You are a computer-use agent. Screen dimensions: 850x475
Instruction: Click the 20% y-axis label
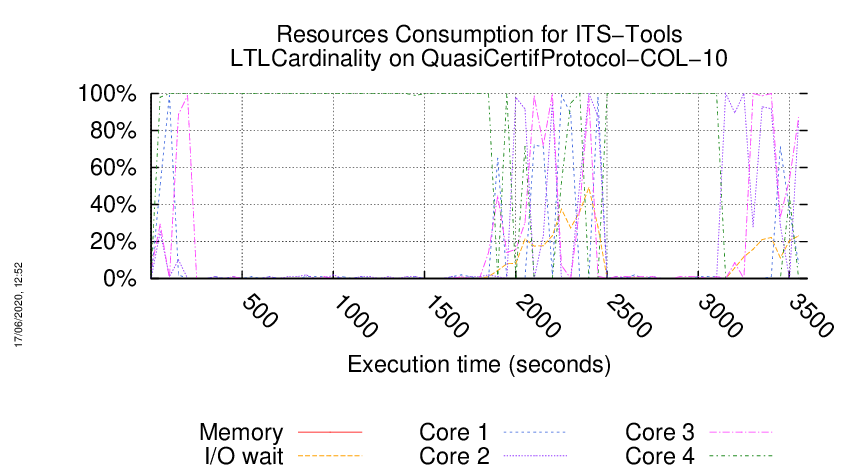click(x=113, y=241)
